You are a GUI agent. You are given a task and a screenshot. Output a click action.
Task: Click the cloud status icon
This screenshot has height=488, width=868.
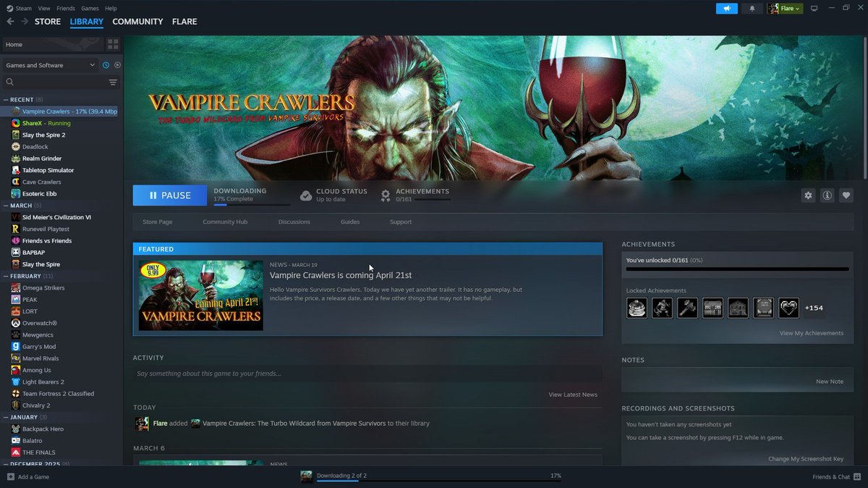tap(306, 195)
